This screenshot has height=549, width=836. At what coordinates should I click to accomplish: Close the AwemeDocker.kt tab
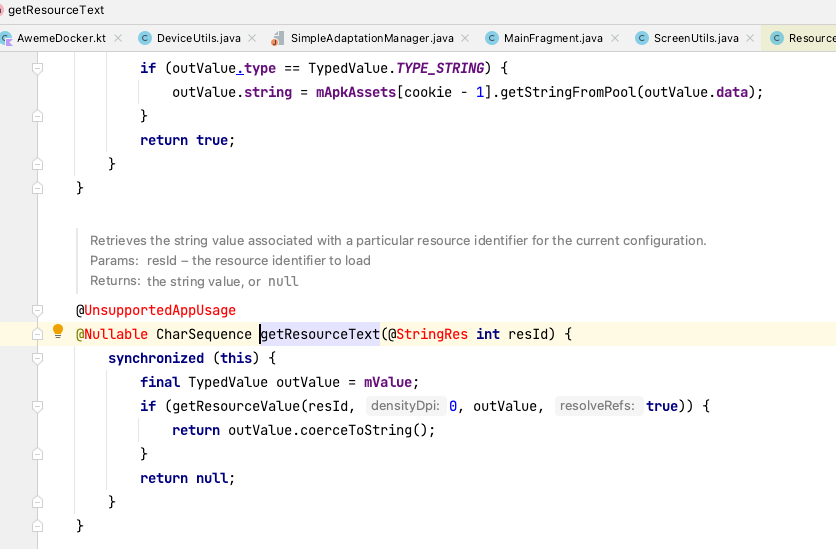pyautogui.click(x=118, y=39)
